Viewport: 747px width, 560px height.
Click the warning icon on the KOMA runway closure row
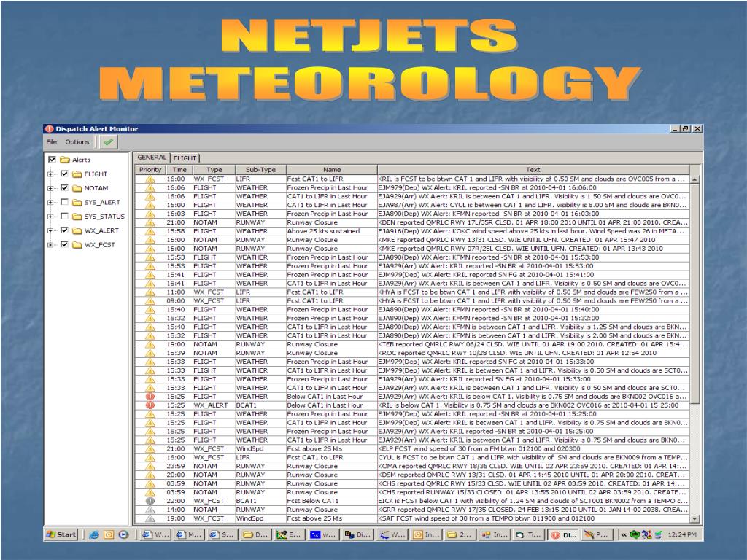click(150, 466)
